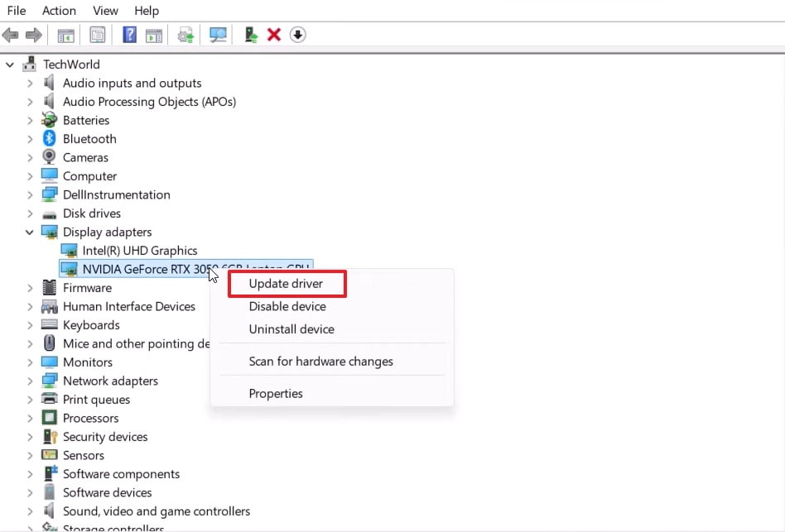Click Properties in the context menu

(x=276, y=393)
